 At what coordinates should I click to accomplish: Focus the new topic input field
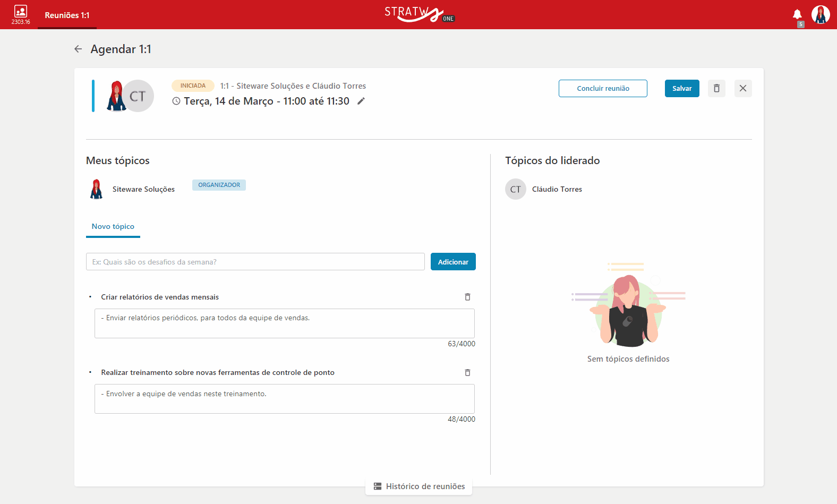(x=255, y=262)
